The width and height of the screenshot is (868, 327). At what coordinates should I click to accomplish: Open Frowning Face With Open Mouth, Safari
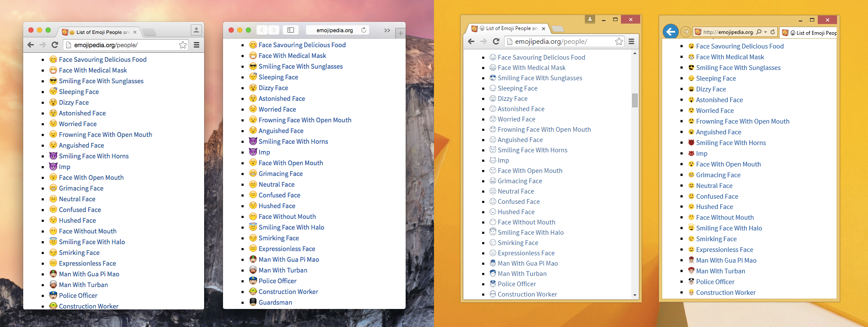[305, 120]
